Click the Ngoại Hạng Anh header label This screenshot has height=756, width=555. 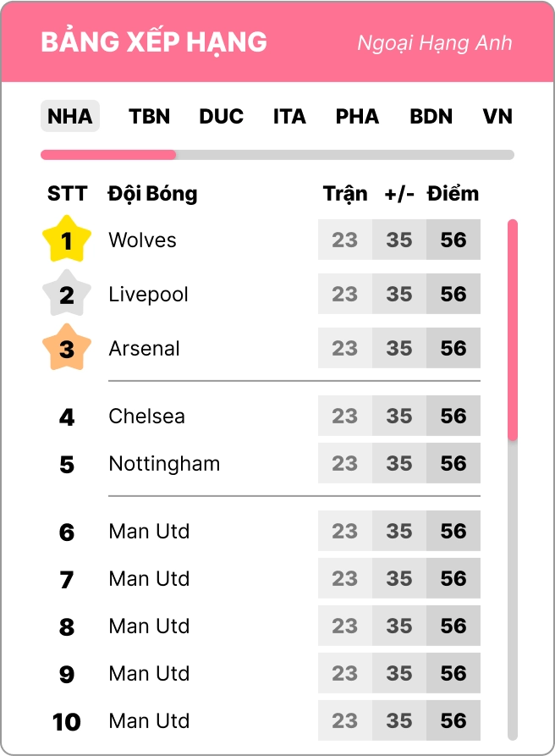click(x=434, y=43)
